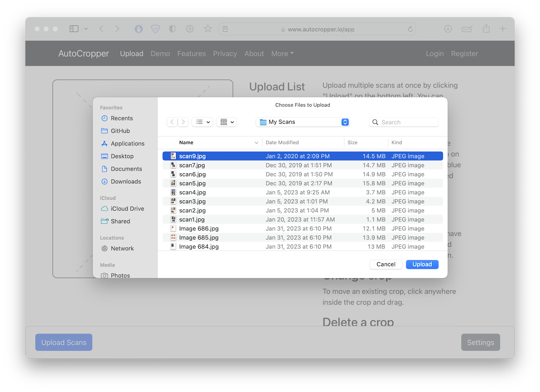Open Desktop in the sidebar
The width and height of the screenshot is (540, 392).
(117, 156)
